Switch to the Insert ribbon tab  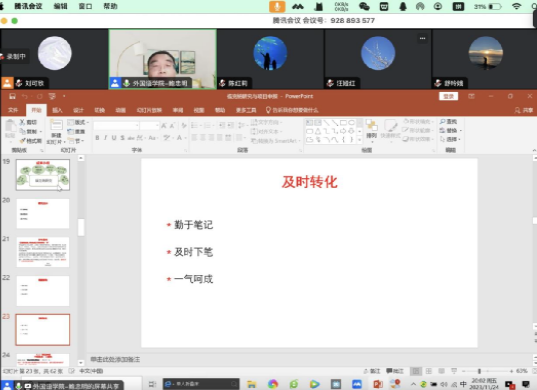[x=57, y=110]
